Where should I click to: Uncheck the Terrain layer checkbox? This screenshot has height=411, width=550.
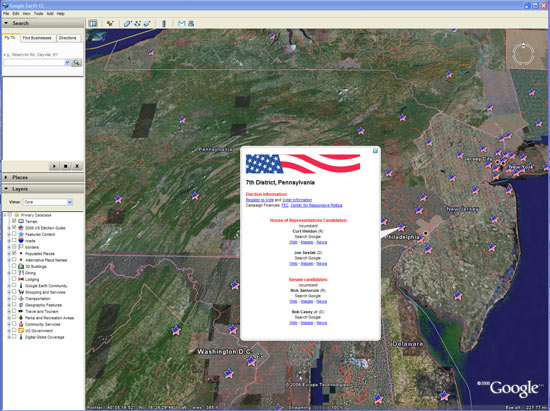click(14, 221)
